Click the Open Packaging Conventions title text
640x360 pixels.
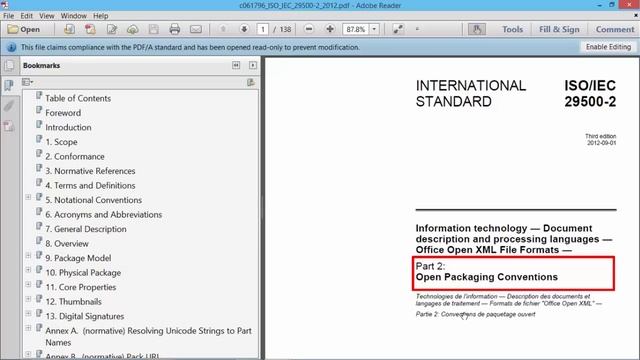point(487,277)
